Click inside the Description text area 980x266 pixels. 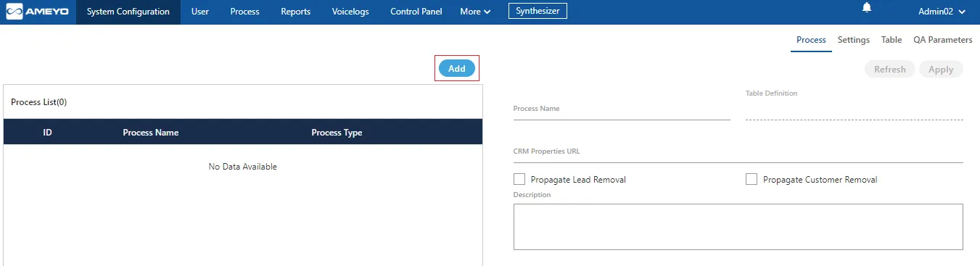[738, 227]
